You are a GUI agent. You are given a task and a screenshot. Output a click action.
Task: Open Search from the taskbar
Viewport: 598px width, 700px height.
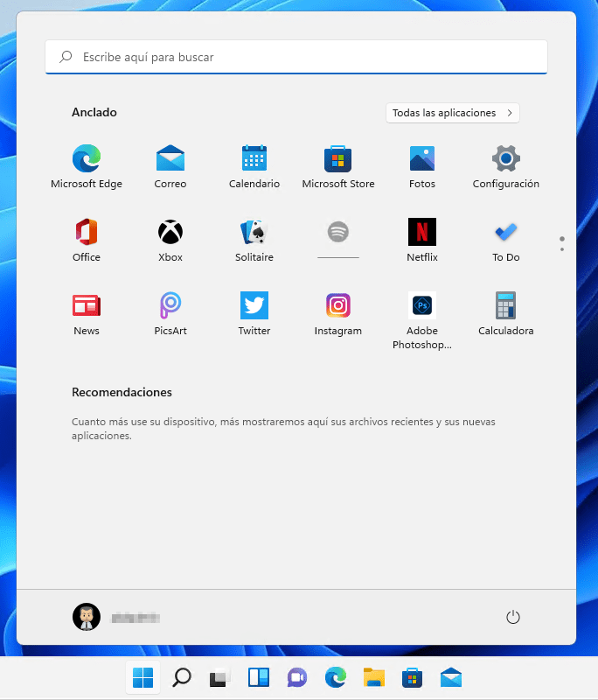(182, 677)
